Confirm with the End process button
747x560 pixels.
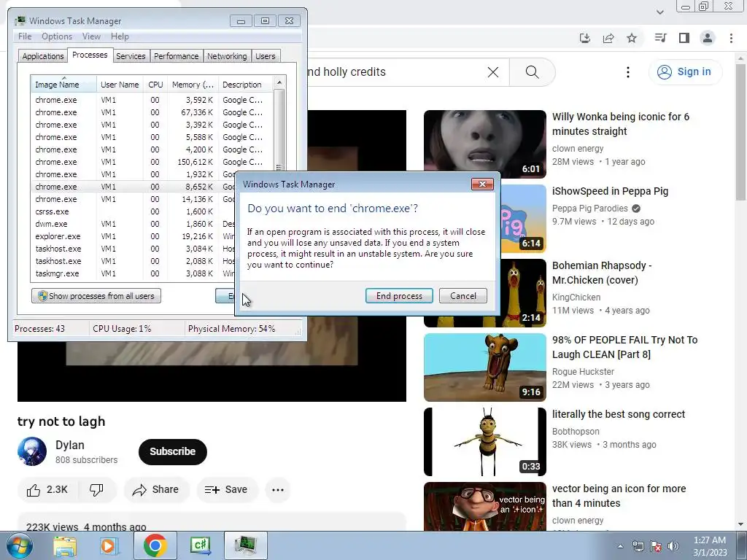[399, 296]
